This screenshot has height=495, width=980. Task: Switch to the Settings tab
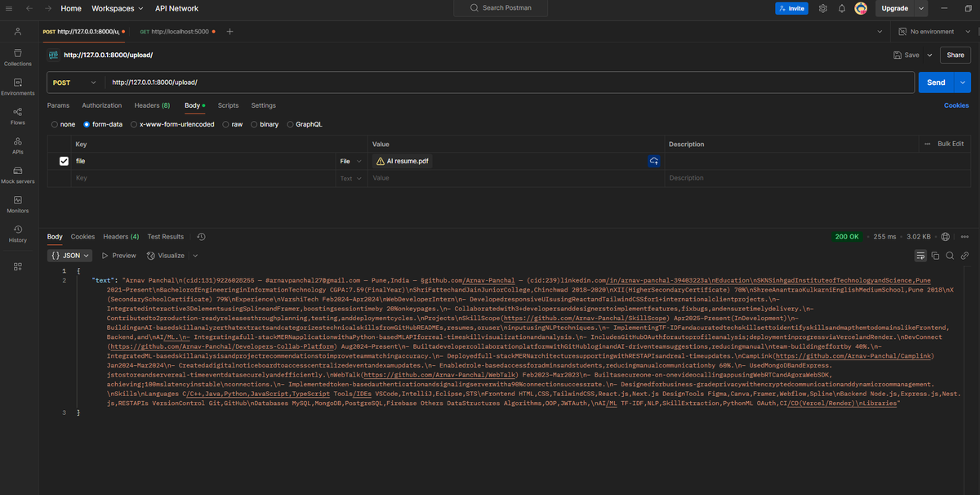(263, 105)
